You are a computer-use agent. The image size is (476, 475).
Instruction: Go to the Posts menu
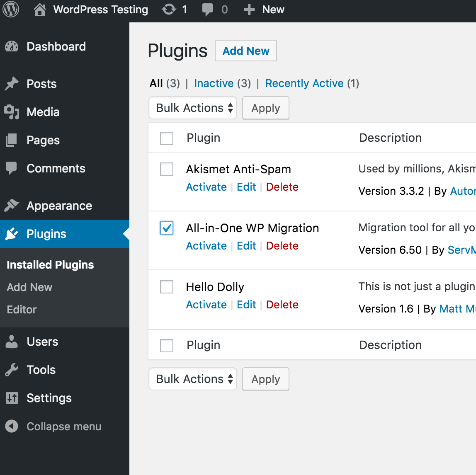pos(65,84)
